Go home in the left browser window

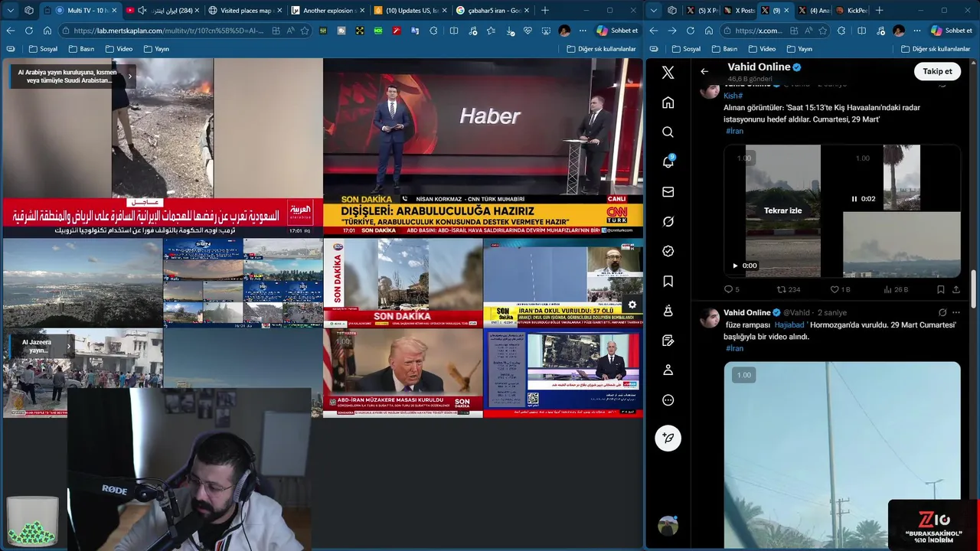pos(47,31)
